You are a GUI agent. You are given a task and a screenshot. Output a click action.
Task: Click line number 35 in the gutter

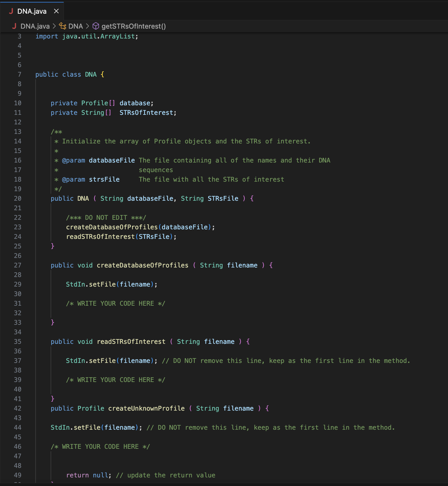17,341
